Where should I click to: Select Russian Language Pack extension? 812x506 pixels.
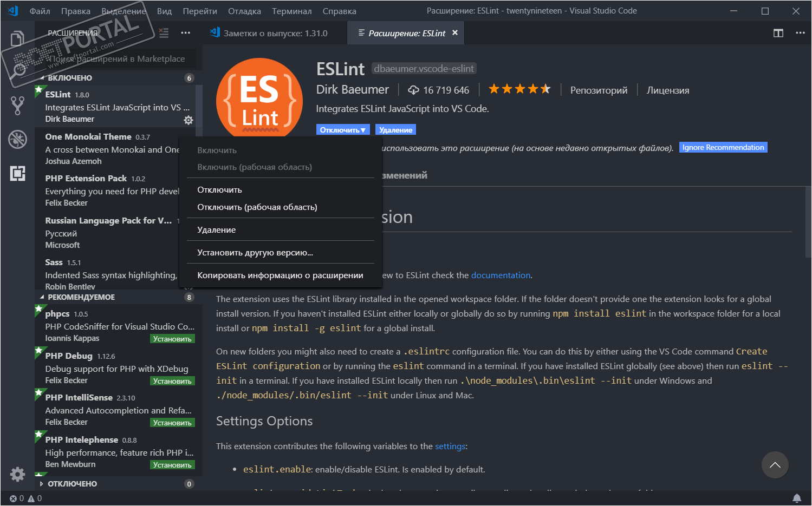click(x=107, y=232)
